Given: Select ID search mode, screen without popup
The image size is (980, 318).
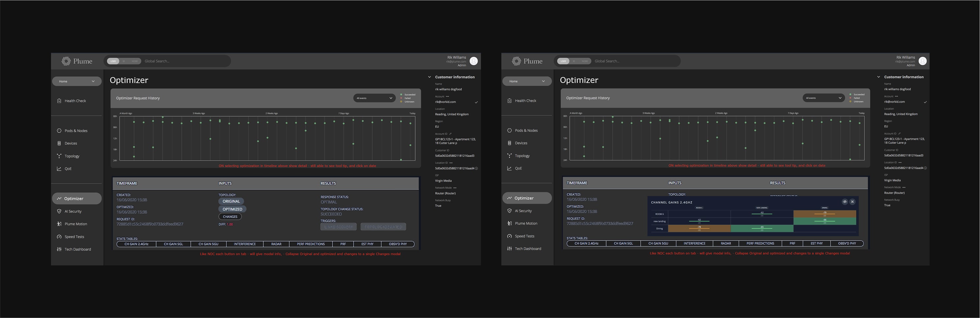Looking at the screenshot, I should [x=124, y=61].
